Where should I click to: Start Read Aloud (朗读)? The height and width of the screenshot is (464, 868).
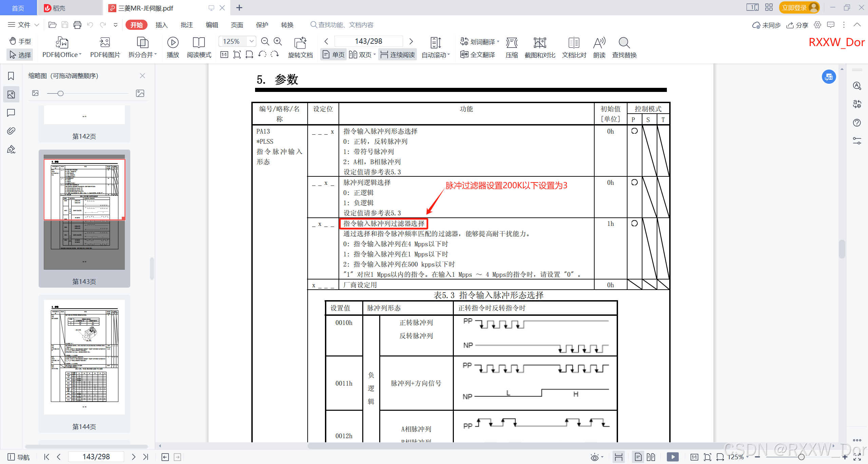599,43
